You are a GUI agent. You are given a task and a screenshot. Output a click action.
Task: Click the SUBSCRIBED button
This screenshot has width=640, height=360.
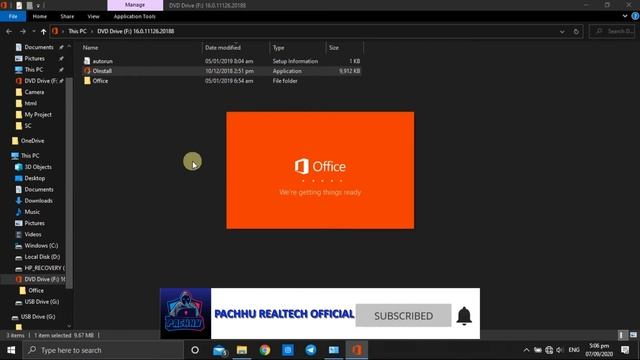tap(403, 316)
